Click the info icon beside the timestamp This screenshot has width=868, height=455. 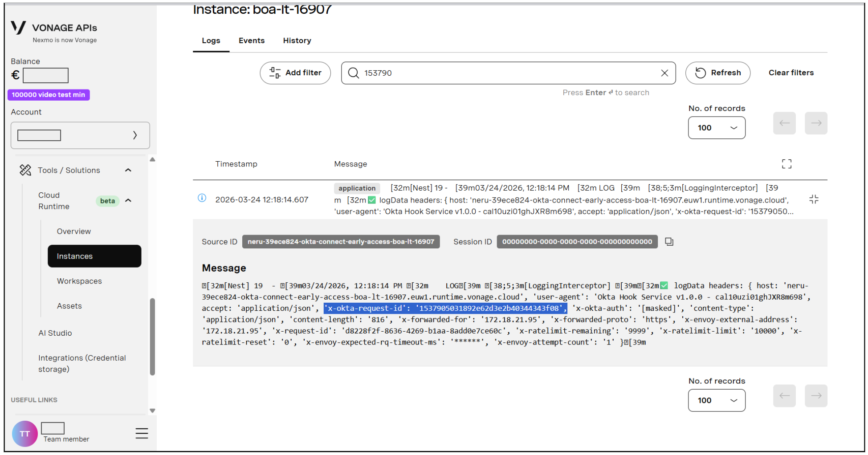point(202,198)
